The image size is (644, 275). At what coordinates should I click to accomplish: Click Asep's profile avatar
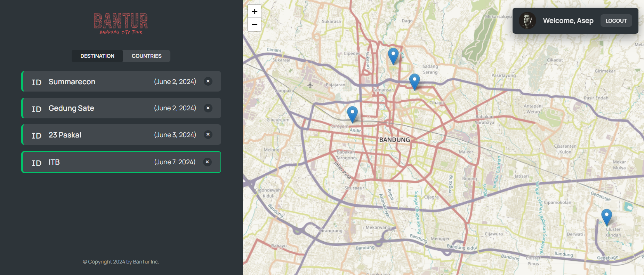[527, 21]
